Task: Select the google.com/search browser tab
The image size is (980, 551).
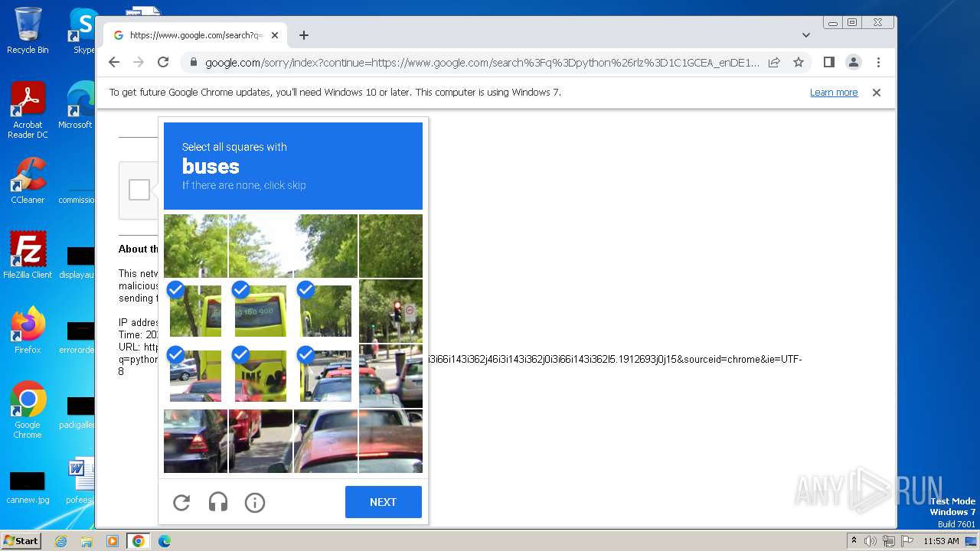Action: click(x=195, y=35)
